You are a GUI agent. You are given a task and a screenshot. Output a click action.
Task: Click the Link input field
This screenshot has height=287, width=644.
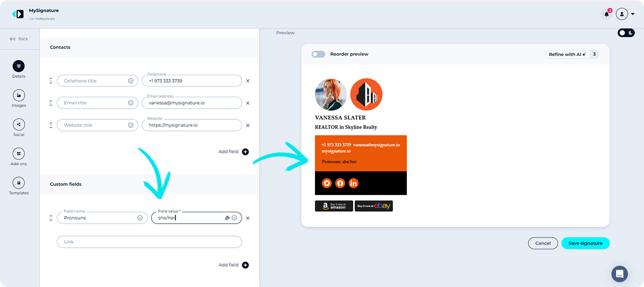[x=149, y=242]
